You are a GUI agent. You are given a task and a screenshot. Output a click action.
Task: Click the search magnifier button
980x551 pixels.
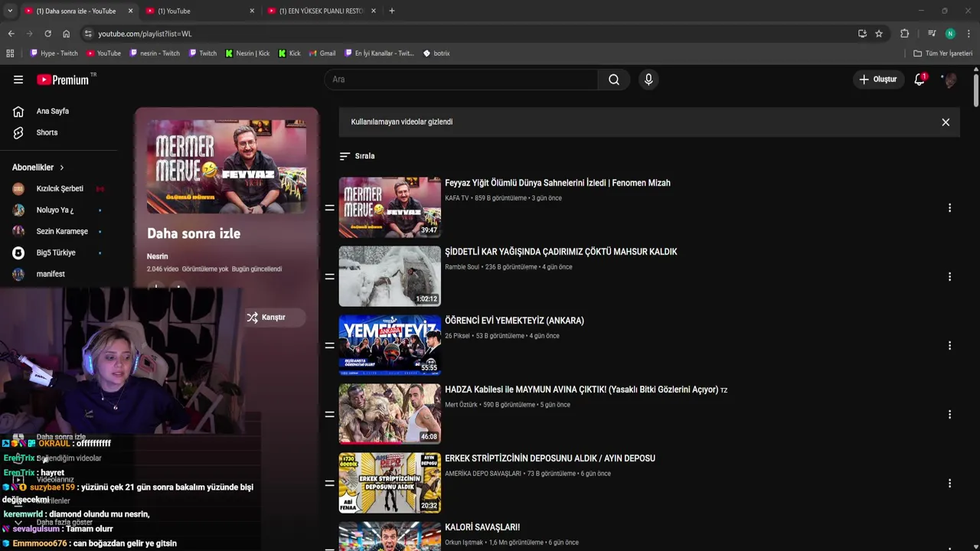click(614, 80)
